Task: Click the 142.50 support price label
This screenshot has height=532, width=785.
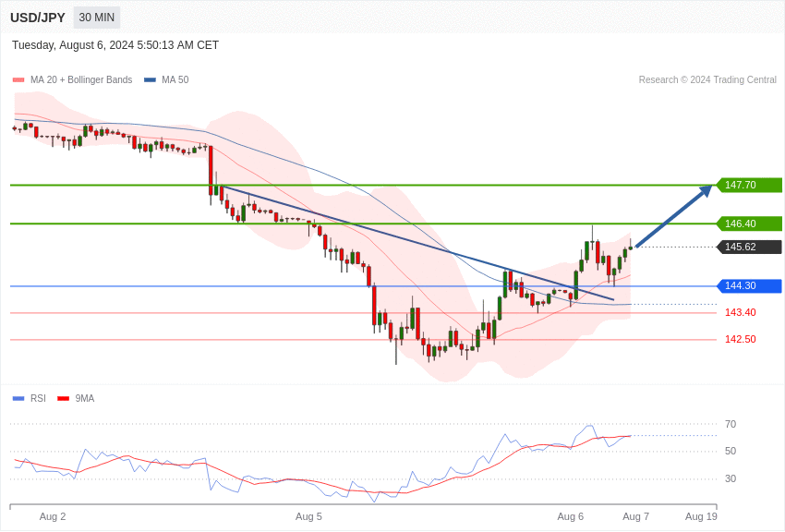Action: 741,339
